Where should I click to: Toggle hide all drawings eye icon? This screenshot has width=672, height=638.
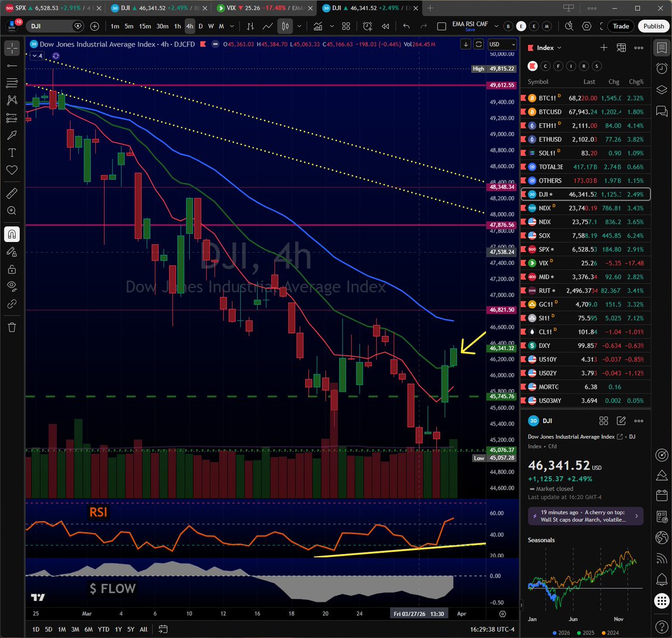12,286
